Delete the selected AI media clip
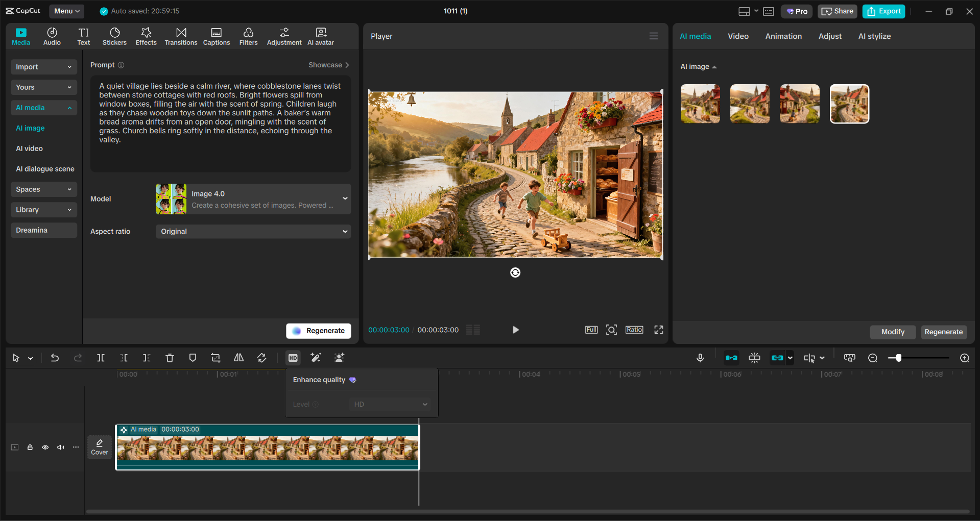 170,358
